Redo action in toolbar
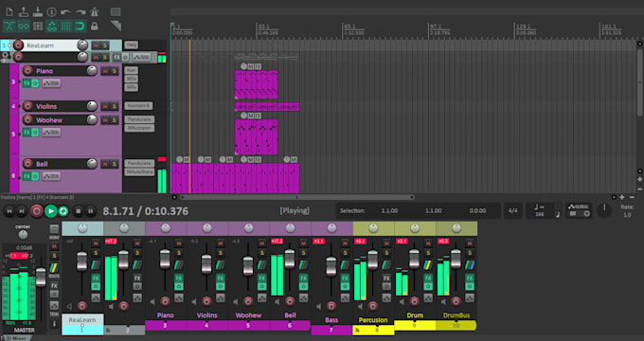The height and width of the screenshot is (341, 644). point(80,12)
